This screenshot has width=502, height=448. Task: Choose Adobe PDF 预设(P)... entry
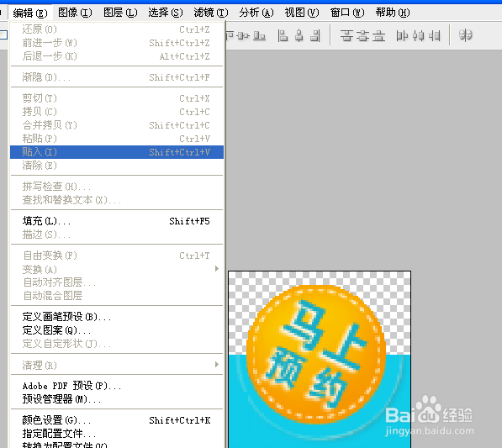[x=117, y=386]
